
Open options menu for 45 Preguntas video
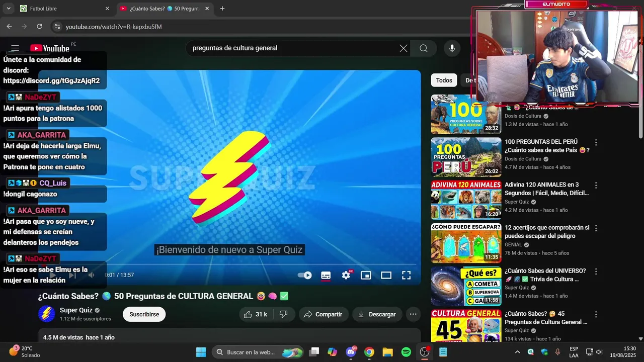596,314
